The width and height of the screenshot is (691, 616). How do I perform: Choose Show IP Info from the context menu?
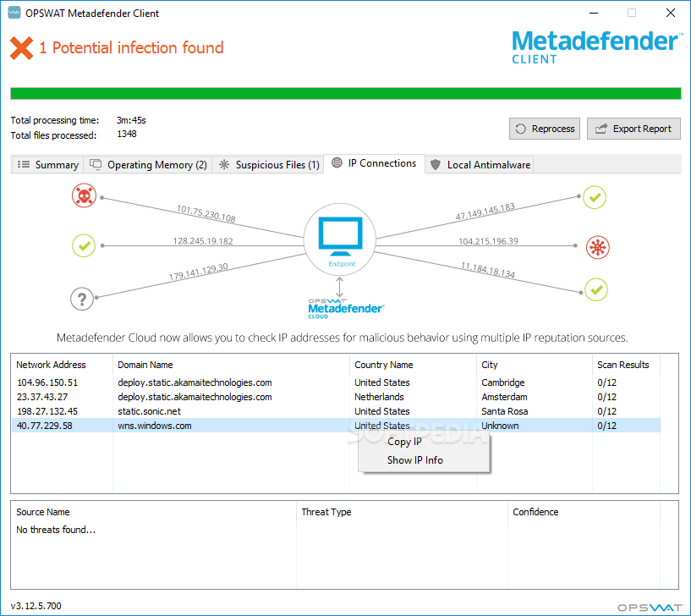(414, 460)
